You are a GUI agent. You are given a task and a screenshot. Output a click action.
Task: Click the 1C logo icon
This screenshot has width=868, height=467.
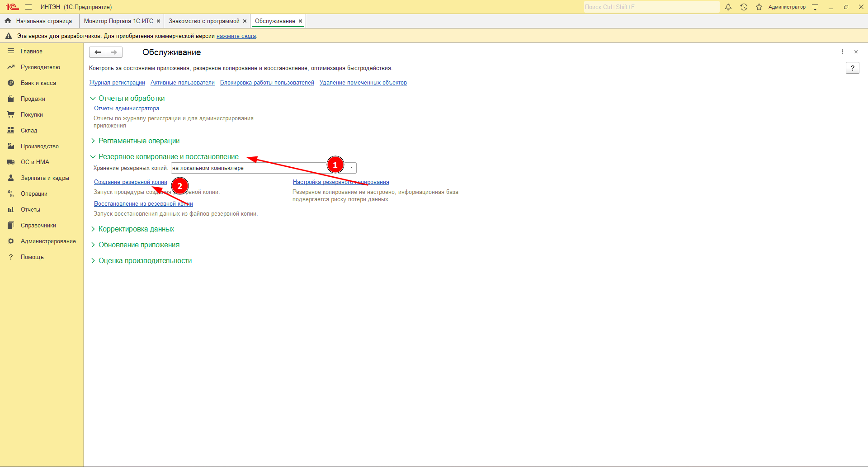[x=12, y=7]
